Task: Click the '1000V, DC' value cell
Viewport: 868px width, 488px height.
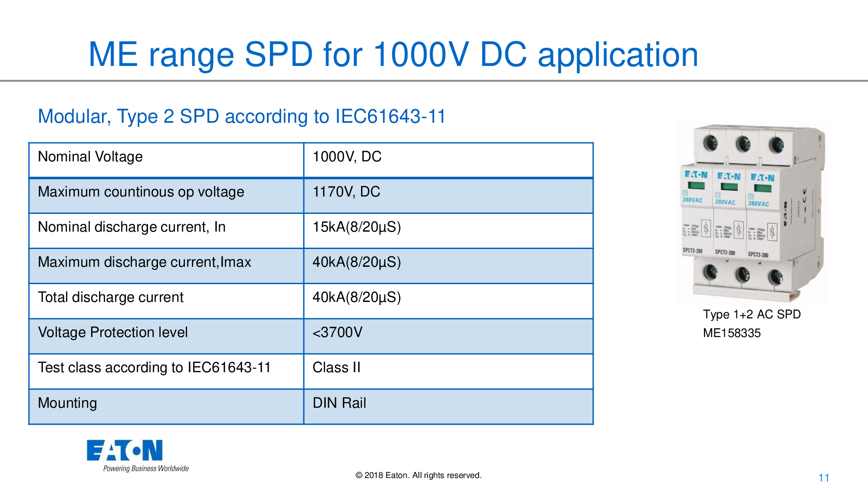Action: [448, 160]
